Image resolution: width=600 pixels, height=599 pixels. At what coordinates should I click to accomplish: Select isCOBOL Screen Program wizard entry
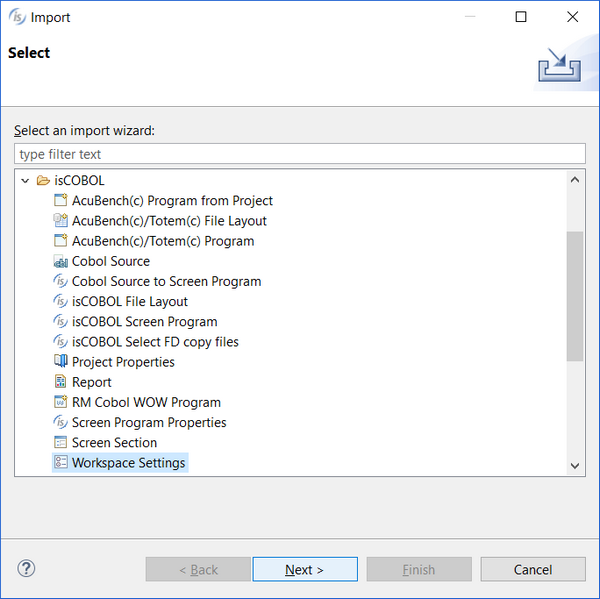point(145,322)
